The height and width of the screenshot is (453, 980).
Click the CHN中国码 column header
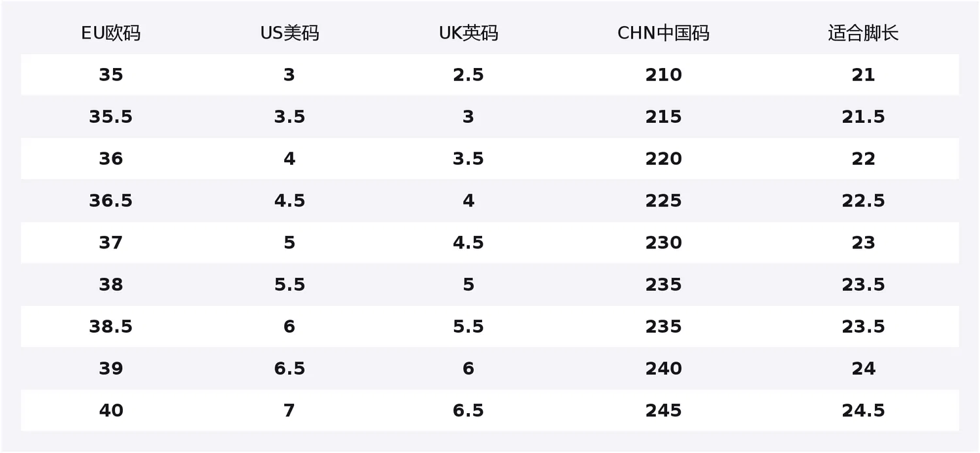pyautogui.click(x=663, y=33)
